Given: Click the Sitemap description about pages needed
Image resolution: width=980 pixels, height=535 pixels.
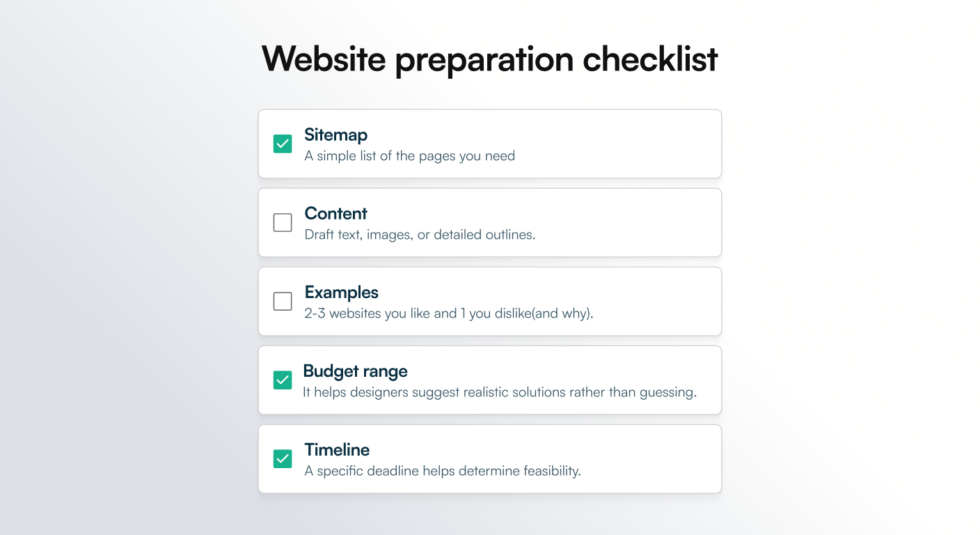Looking at the screenshot, I should (x=409, y=156).
